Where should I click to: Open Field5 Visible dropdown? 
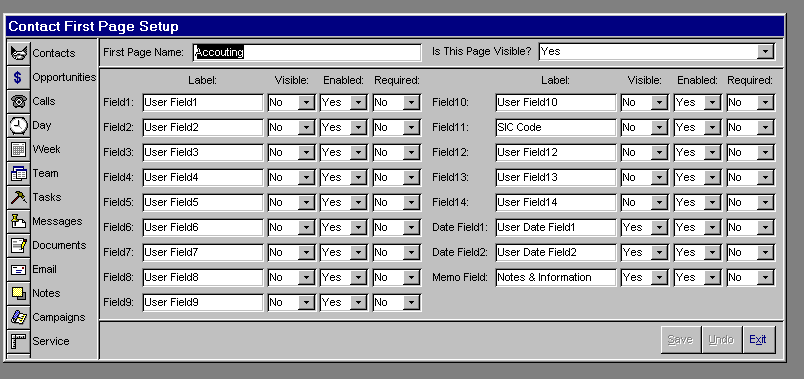306,203
